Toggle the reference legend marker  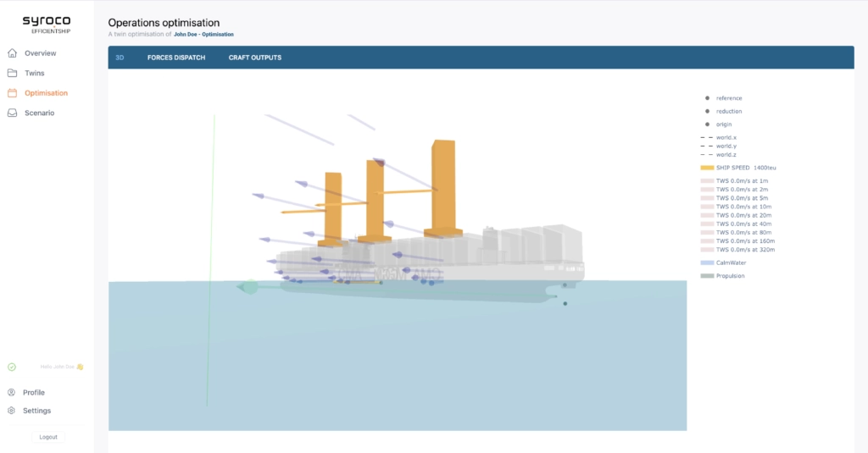pos(707,98)
